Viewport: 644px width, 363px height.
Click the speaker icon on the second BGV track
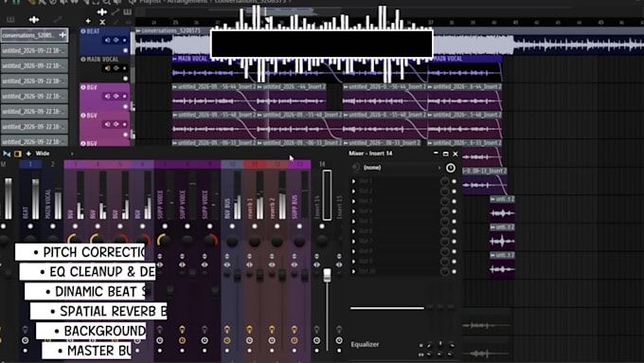[x=108, y=124]
